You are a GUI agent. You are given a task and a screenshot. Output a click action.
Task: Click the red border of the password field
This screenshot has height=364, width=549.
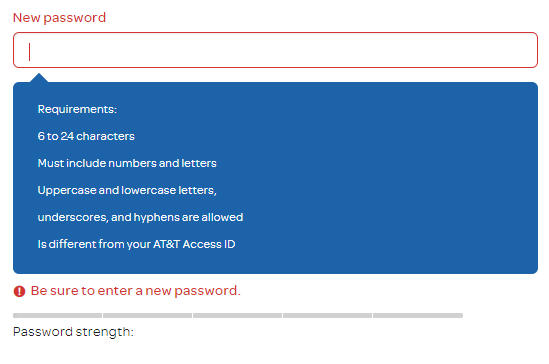click(x=275, y=33)
